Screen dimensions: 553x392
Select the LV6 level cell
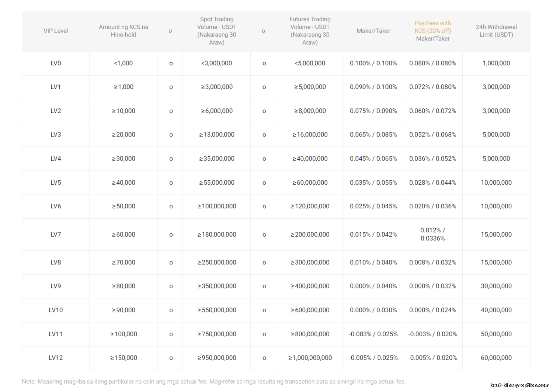56,207
